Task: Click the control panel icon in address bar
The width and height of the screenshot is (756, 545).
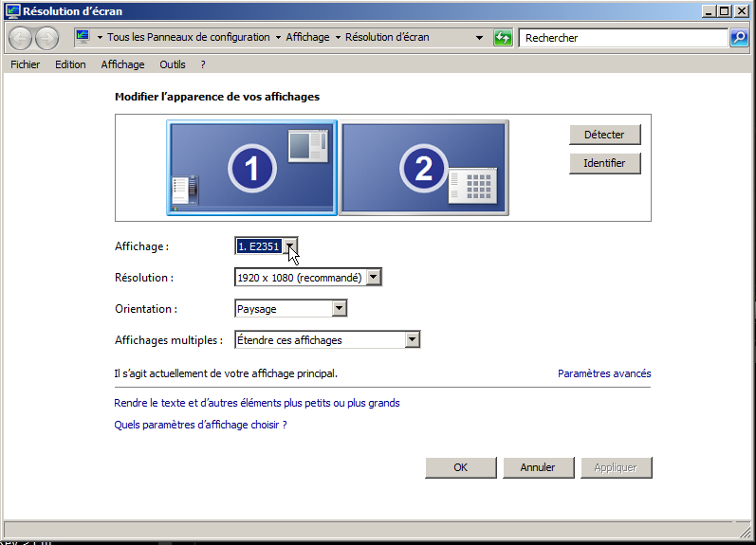Action: click(83, 38)
